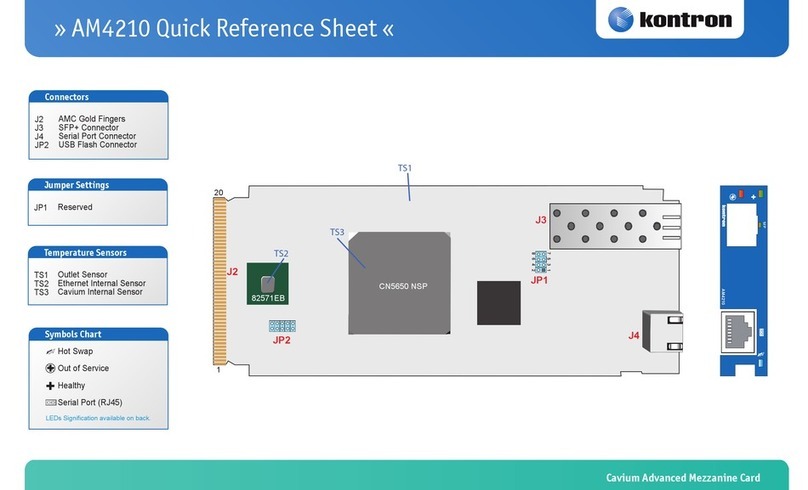The height and width of the screenshot is (490, 808).
Task: Click the 82571EB Ethernet chip
Action: 267,284
